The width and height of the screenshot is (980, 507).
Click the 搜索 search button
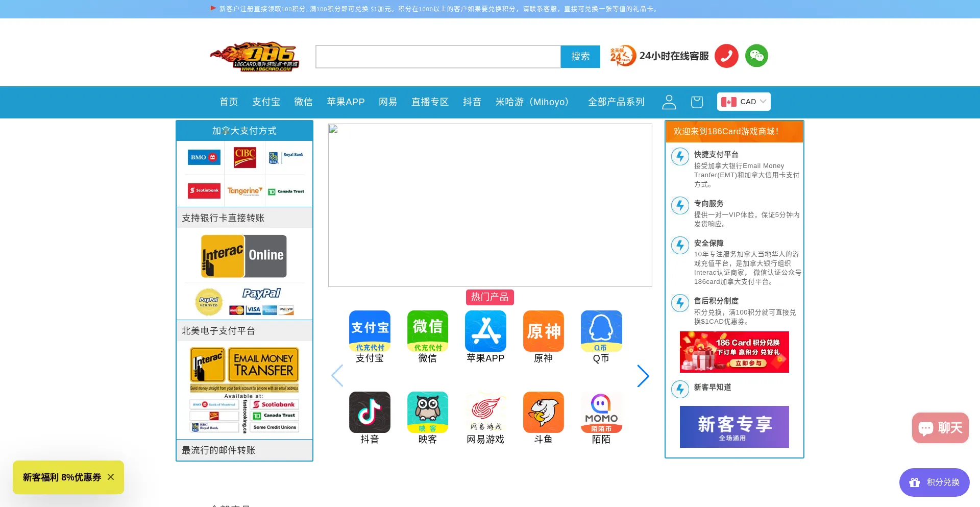coord(580,57)
